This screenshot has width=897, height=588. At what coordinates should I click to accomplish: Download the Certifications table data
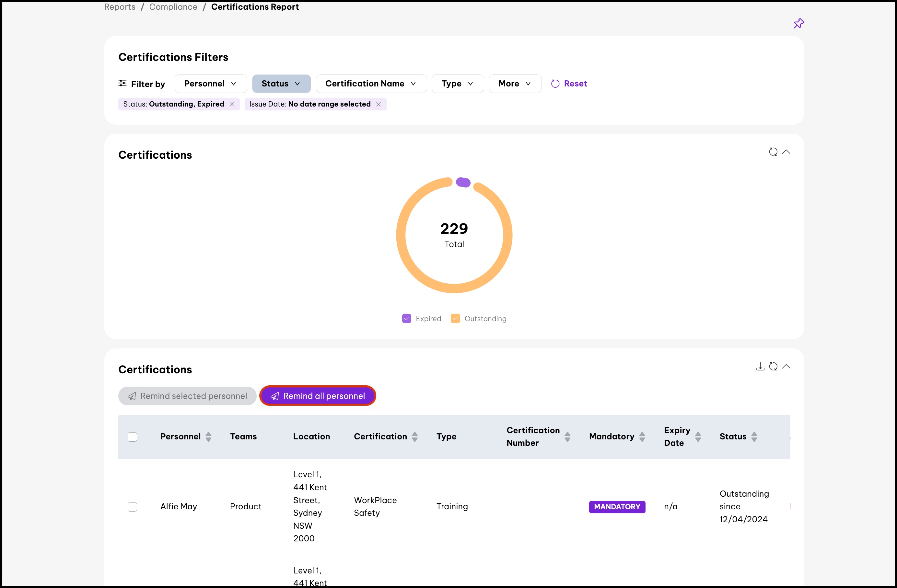760,367
